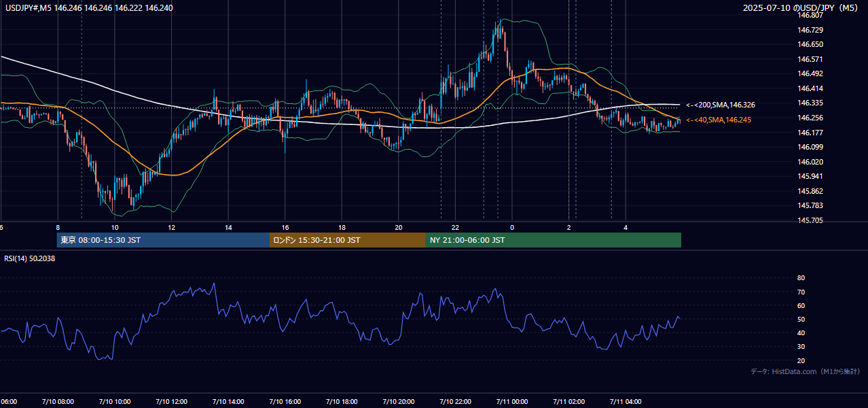The height and width of the screenshot is (408, 868).
Task: Select the ロンドン 15:30-21:00 JST session bar
Action: 348,240
